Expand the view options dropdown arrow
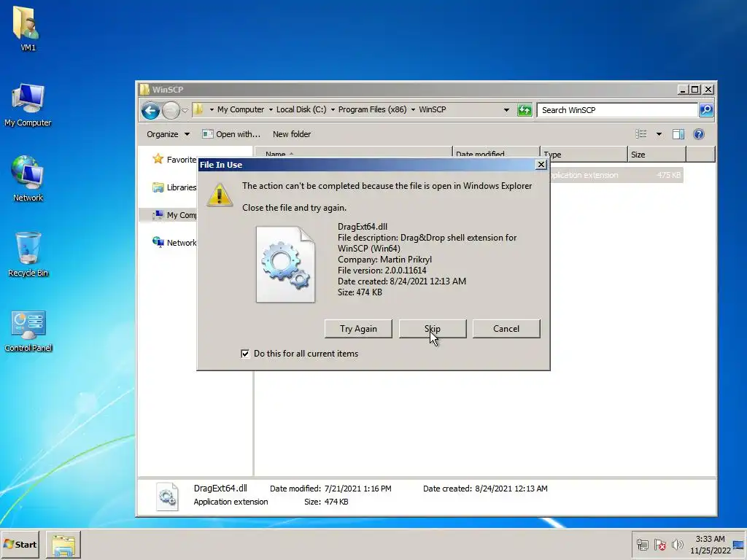Image resolution: width=747 pixels, height=560 pixels. (659, 134)
